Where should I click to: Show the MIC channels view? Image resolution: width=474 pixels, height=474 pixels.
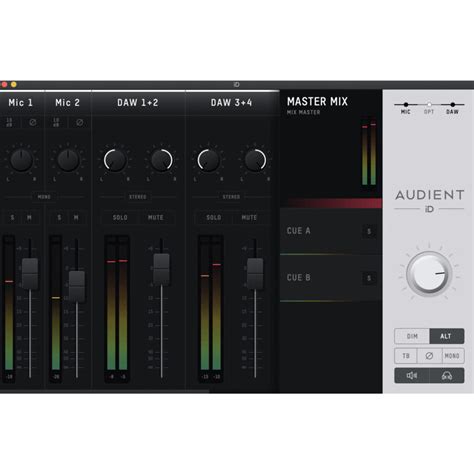(406, 108)
